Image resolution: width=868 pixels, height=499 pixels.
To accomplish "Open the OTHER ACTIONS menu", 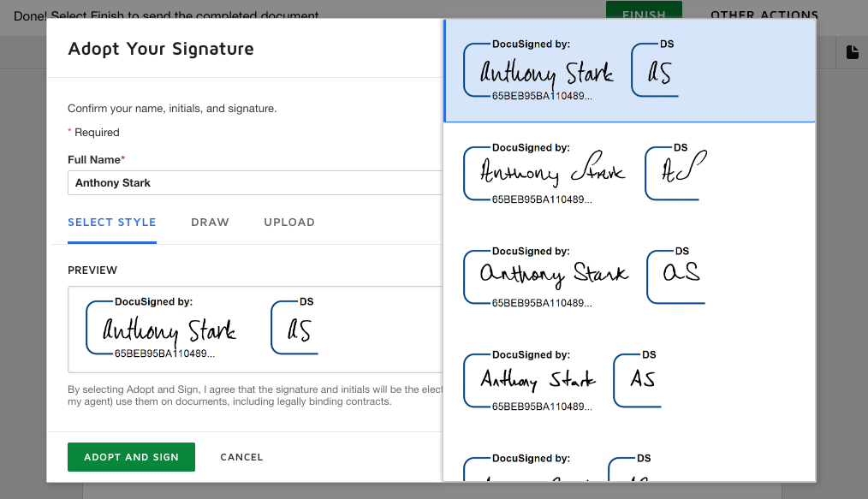I will [x=764, y=15].
